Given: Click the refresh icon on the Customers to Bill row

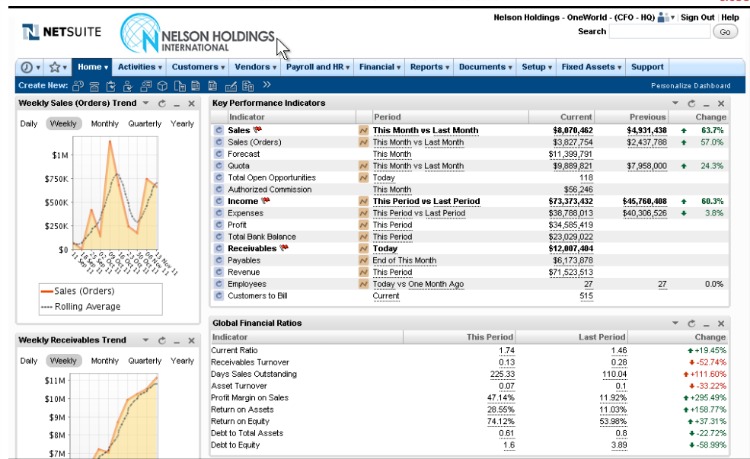Looking at the screenshot, I should [219, 296].
